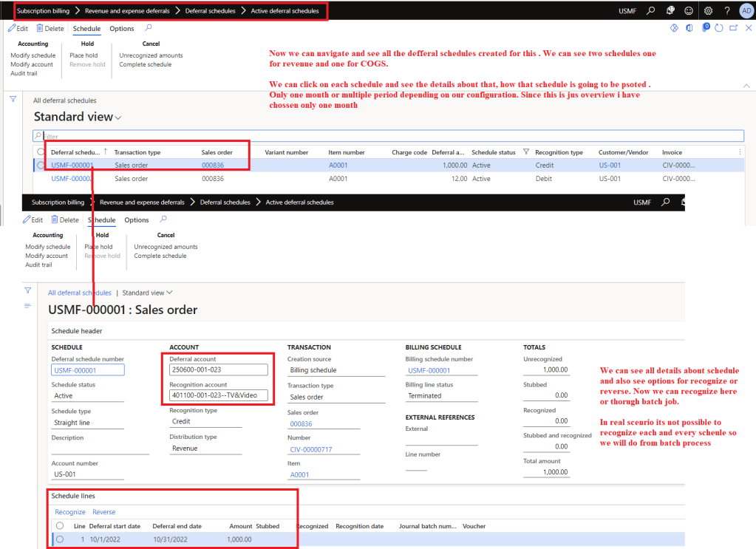Click the Recognize button in Schedule lines
The height and width of the screenshot is (549, 756).
click(x=70, y=512)
